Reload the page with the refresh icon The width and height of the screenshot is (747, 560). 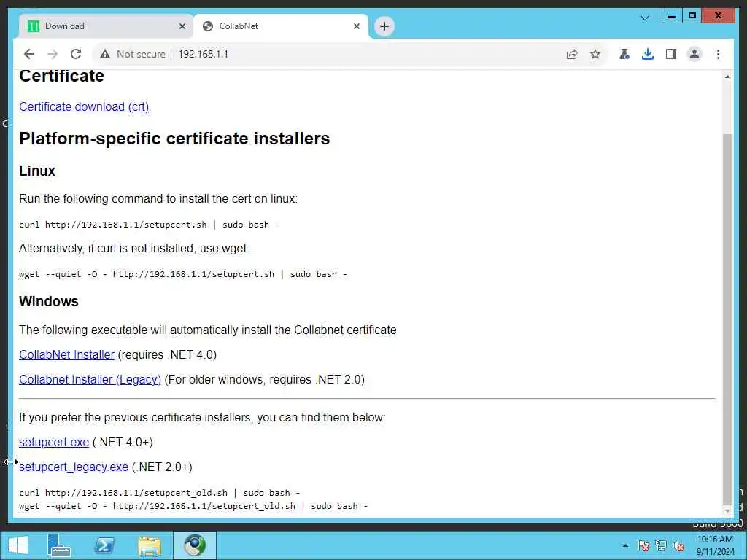76,54
